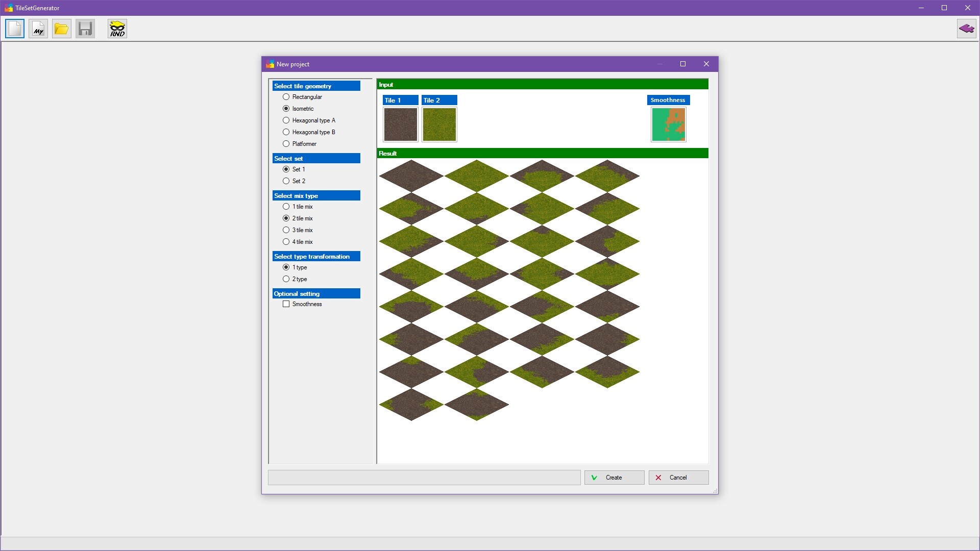Click the Smoothness preview thumbnail
980x551 pixels.
[668, 124]
